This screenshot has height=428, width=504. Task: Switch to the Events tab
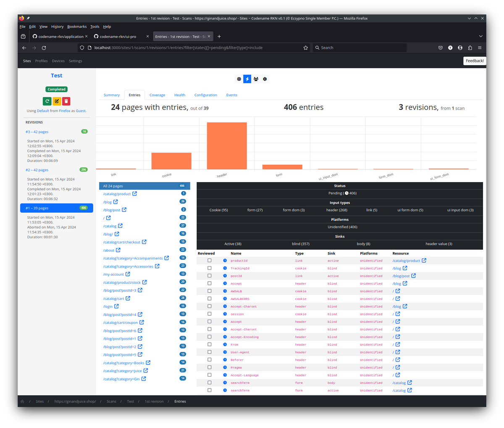[232, 95]
